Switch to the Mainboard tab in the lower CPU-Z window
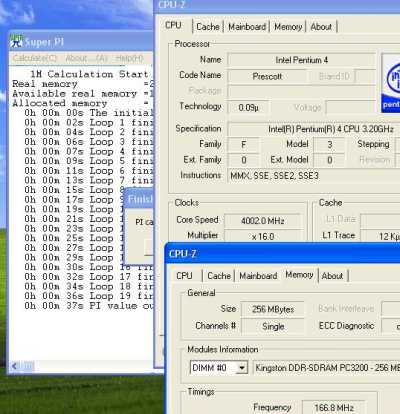Screen dimensions: 400x414 tap(258, 276)
